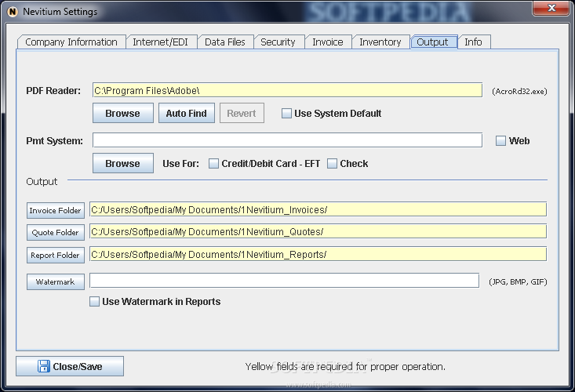
Task: Click the Reports folder path field
Action: pos(318,254)
